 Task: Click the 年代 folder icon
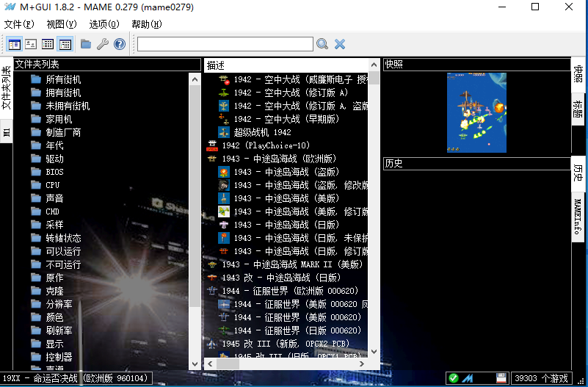tap(36, 145)
